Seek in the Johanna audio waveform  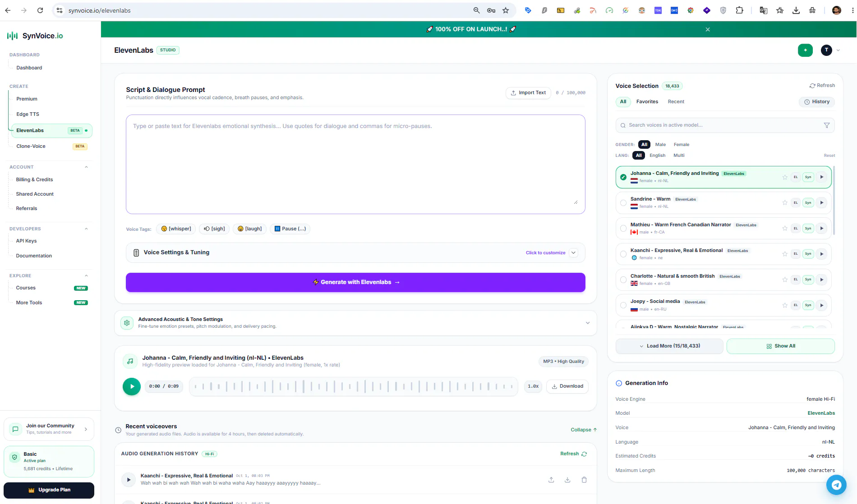pos(354,386)
